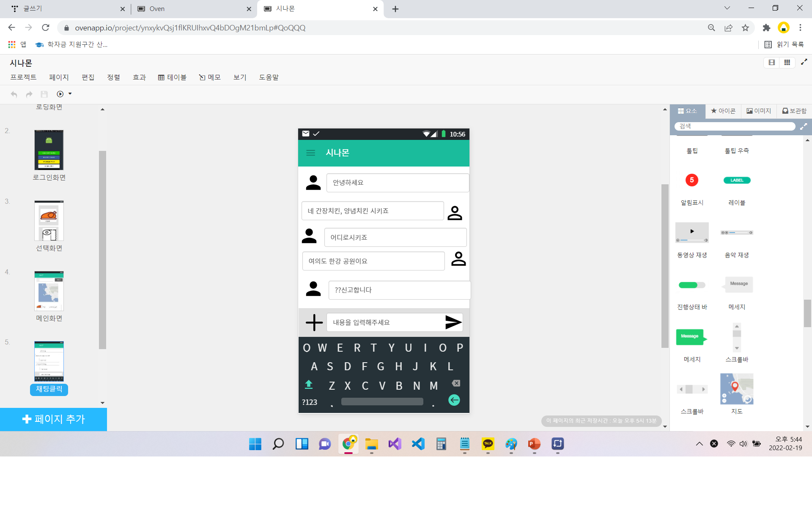Click the undo arrow in the toolbar

pyautogui.click(x=14, y=94)
